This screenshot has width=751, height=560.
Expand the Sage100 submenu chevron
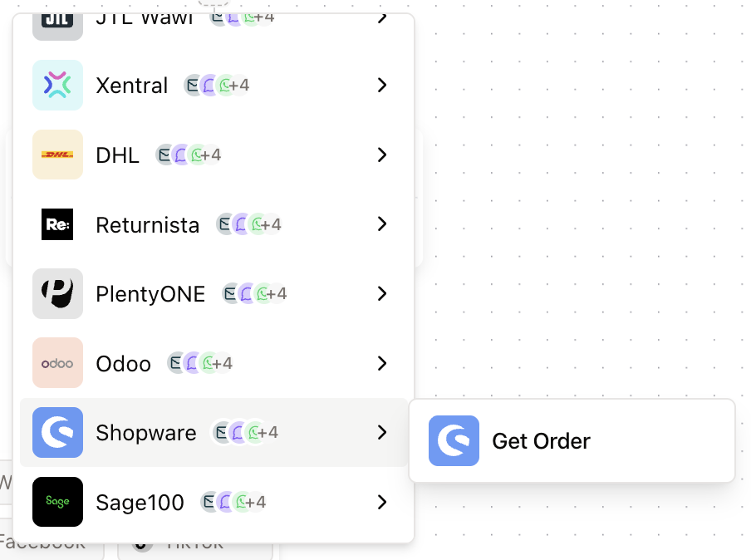click(x=382, y=502)
